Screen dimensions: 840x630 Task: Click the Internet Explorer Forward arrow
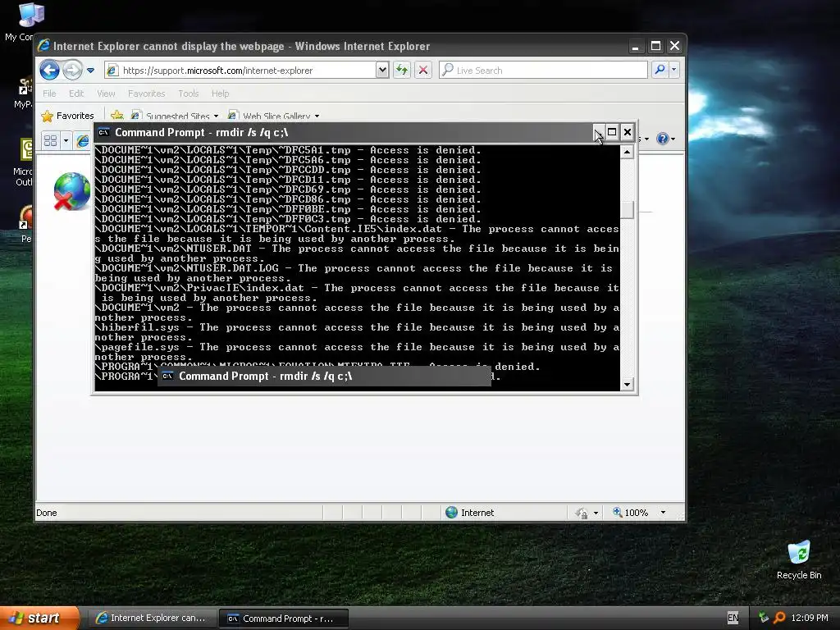(x=72, y=71)
